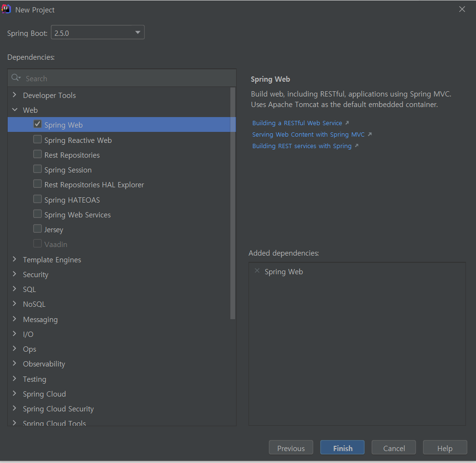Select the Spring Session label
This screenshot has width=476, height=463.
point(68,170)
